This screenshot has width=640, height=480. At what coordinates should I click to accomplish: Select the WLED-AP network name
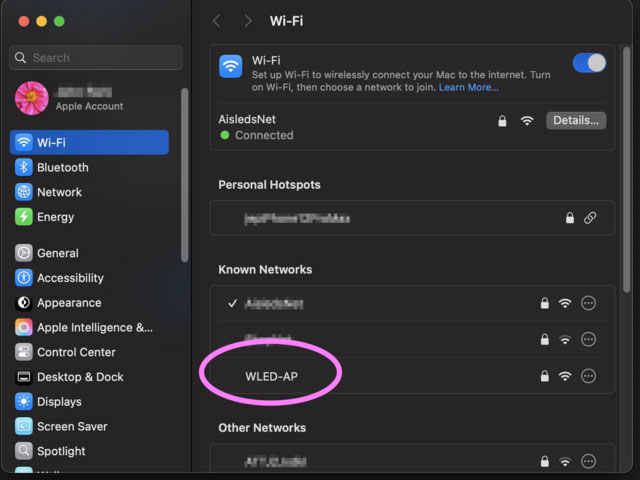click(271, 376)
